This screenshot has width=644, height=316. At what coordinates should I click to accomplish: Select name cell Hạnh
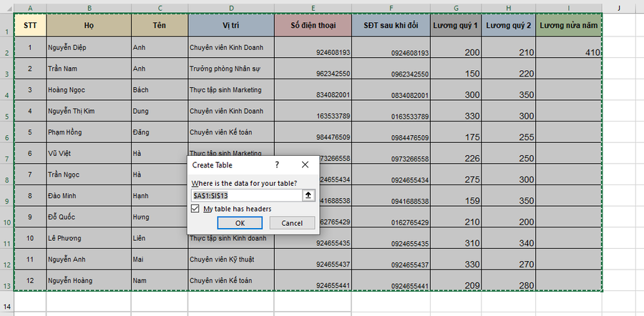(160, 196)
